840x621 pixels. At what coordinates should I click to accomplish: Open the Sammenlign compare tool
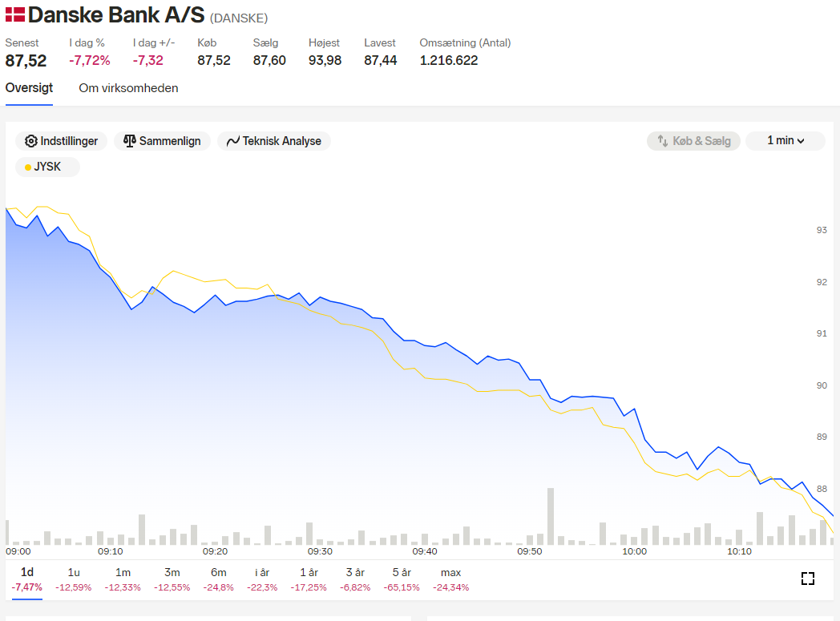(162, 141)
